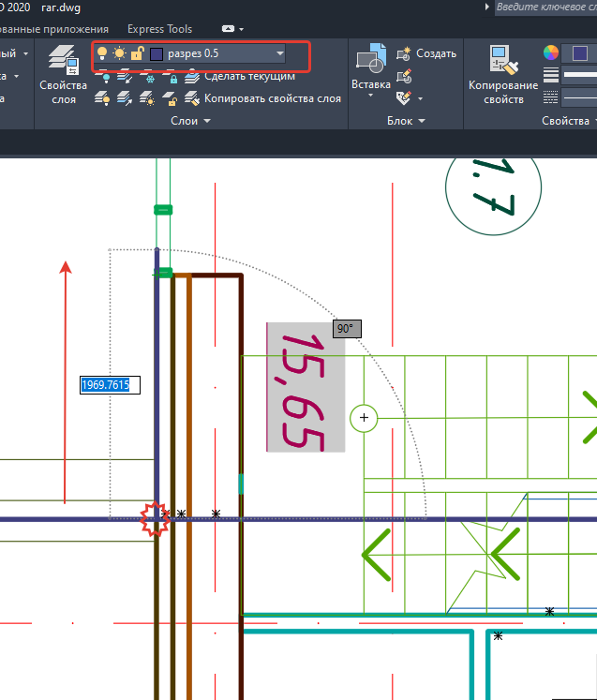
Task: Click the linetype icon in Properties panel
Action: click(x=551, y=97)
